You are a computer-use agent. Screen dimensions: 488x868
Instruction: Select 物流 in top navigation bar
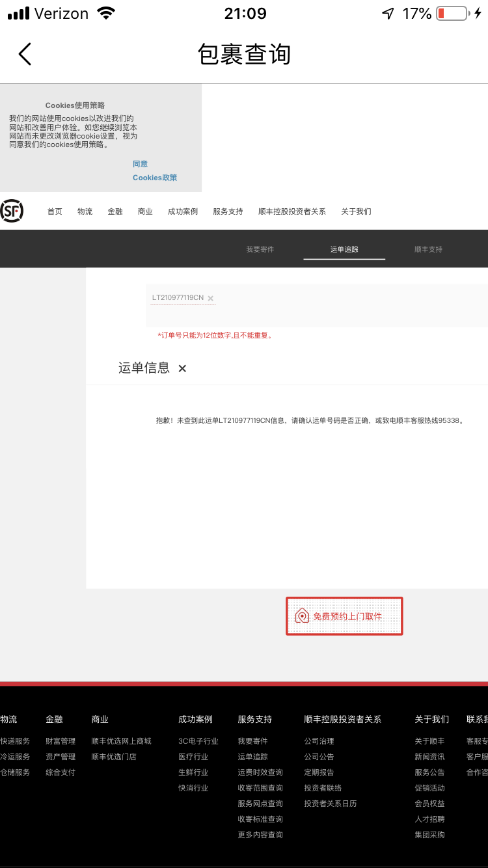(85, 211)
